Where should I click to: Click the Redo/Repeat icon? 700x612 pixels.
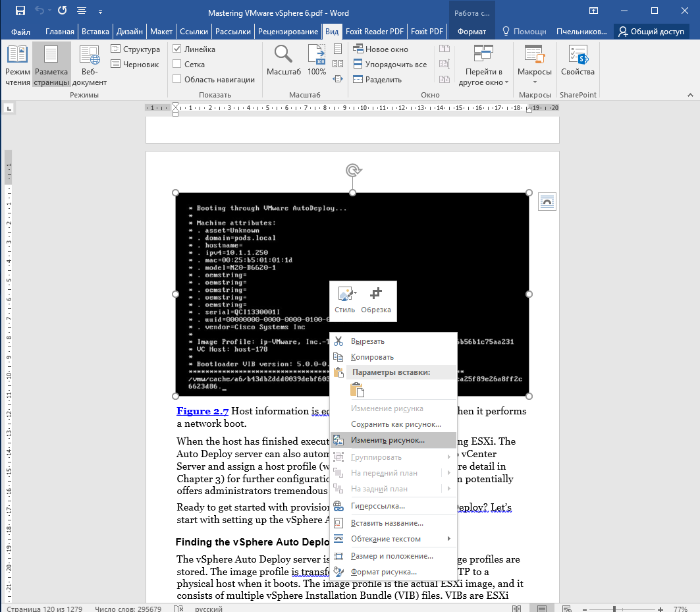click(x=62, y=11)
